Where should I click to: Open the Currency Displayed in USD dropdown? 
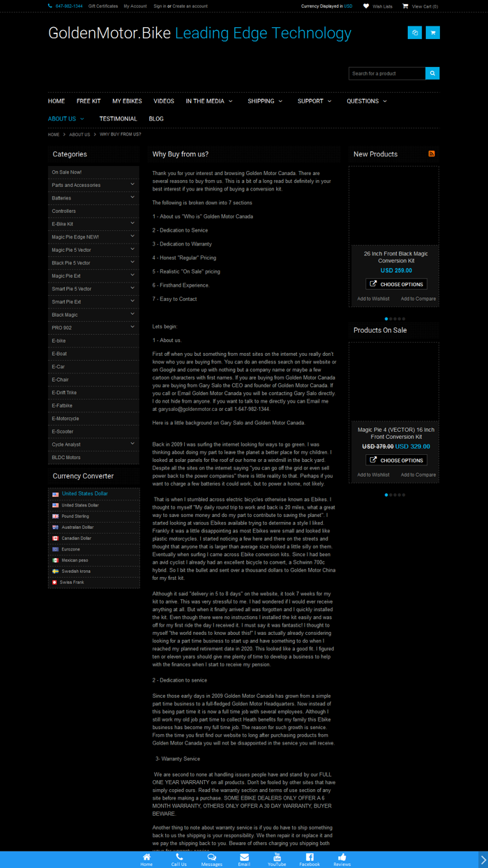[327, 6]
